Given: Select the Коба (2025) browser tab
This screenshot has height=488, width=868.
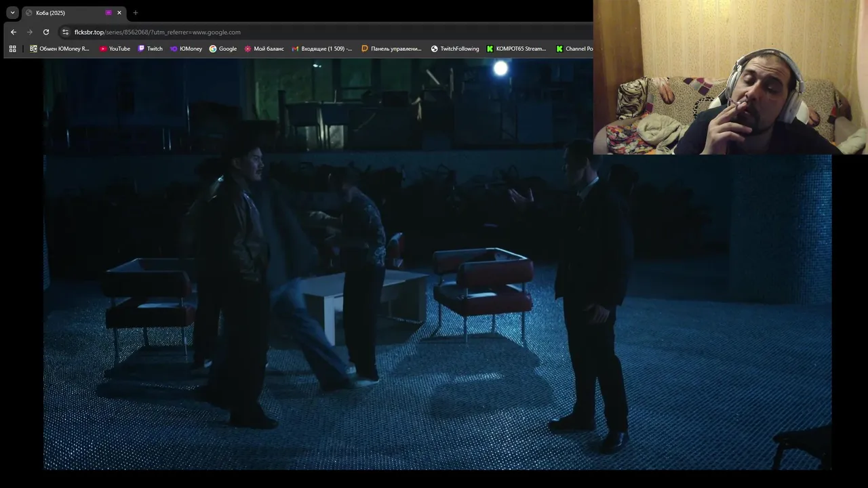Looking at the screenshot, I should (x=74, y=13).
